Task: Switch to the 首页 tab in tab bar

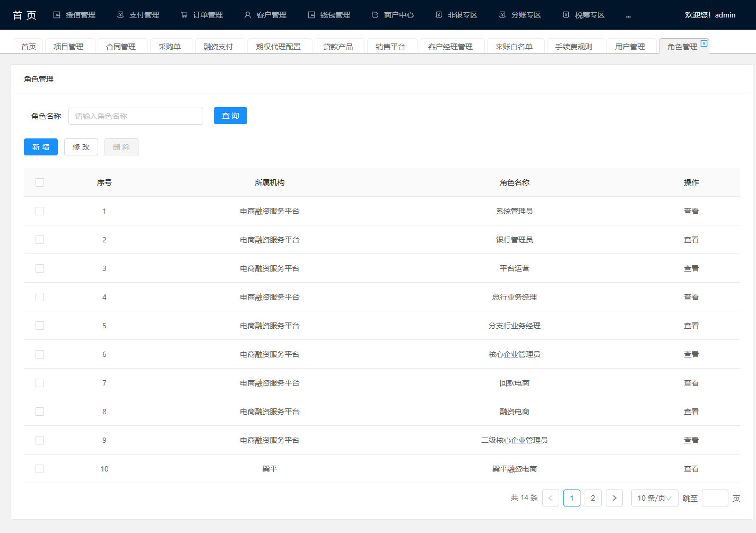Action: [x=29, y=47]
